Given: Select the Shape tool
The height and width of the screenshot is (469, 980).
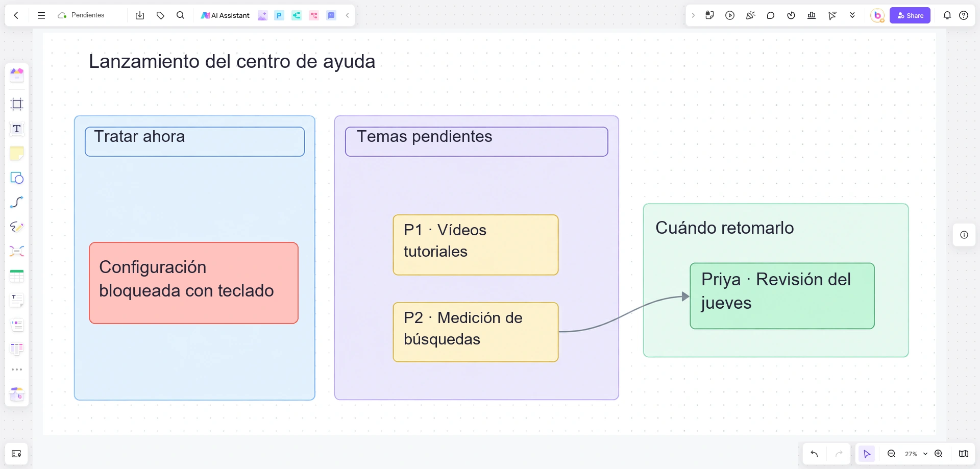Looking at the screenshot, I should (17, 178).
